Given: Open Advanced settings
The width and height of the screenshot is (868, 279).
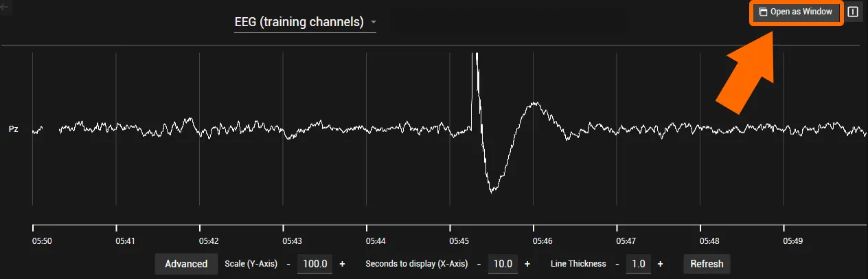Looking at the screenshot, I should click(x=186, y=264).
